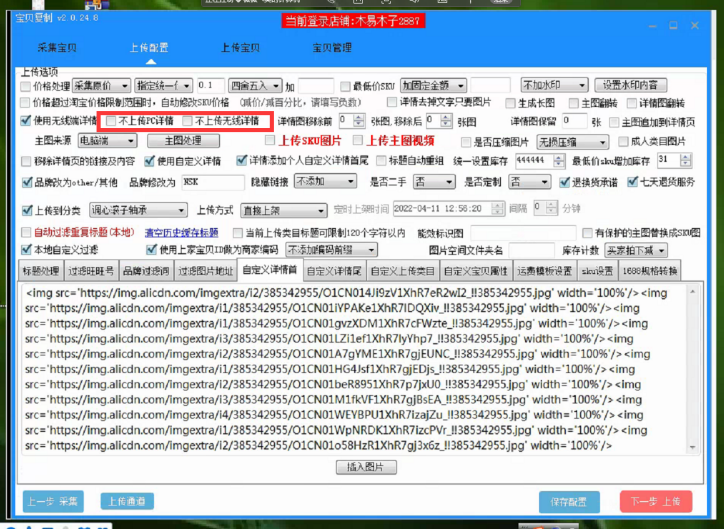This screenshot has width=724, height=529.
Task: Click the 上传通道 button
Action: [x=127, y=501]
